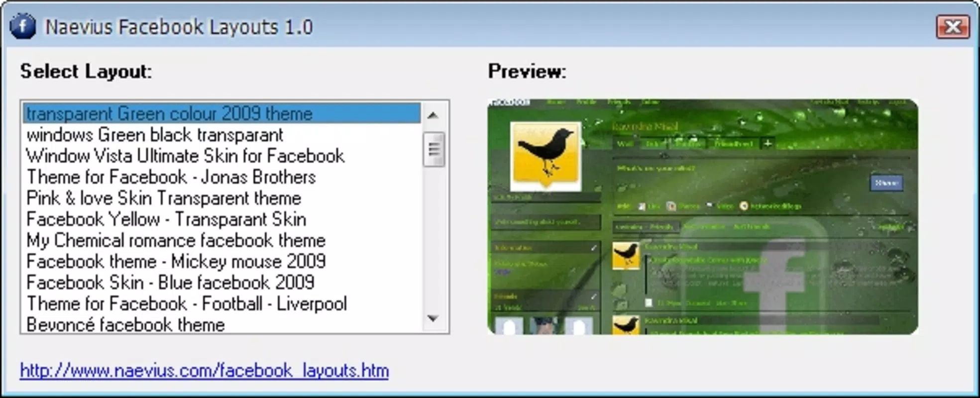Choose 'Window Vista Ultimate Skin for Facebook'
Image resolution: width=980 pixels, height=398 pixels.
(222, 156)
